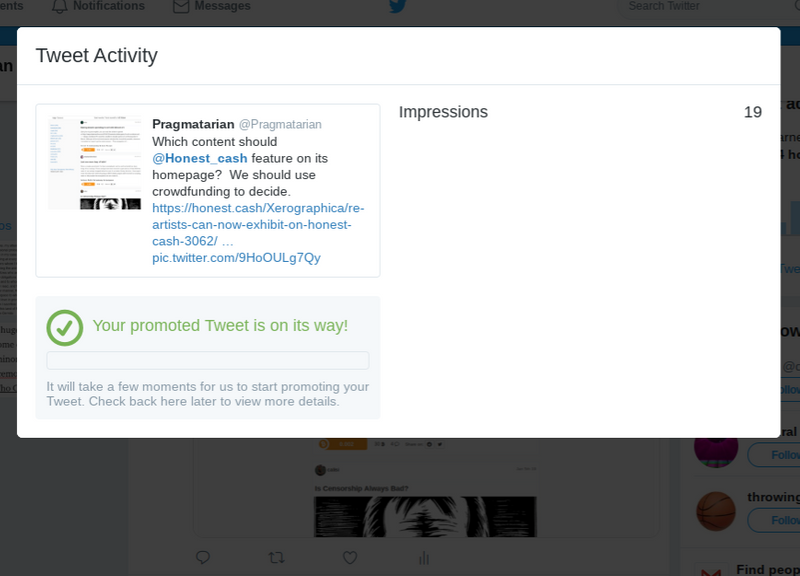Click the Pragmatarian author name
Image resolution: width=800 pixels, height=576 pixels.
[x=193, y=124]
